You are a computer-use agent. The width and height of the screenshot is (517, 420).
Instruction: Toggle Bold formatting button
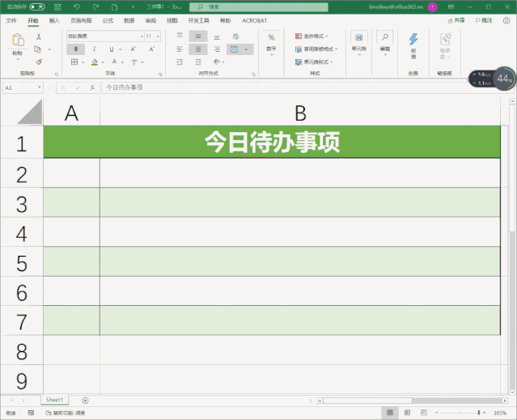tap(76, 49)
